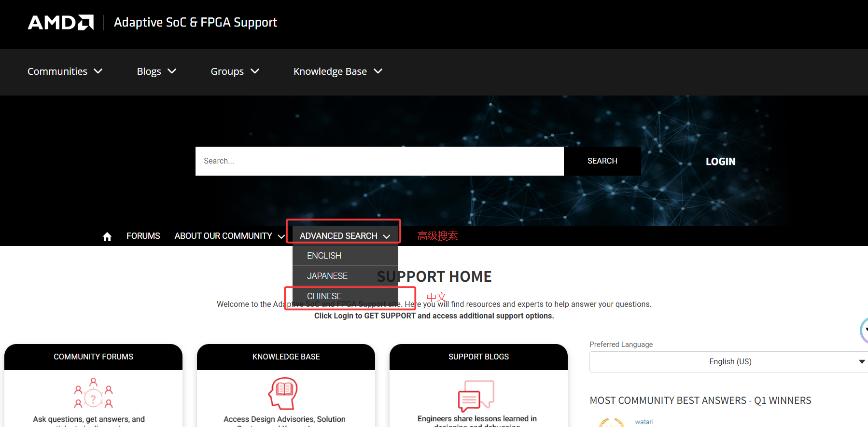Select CHINESE in Advanced Search menu
Screen dimensions: 868x427
[345, 296]
